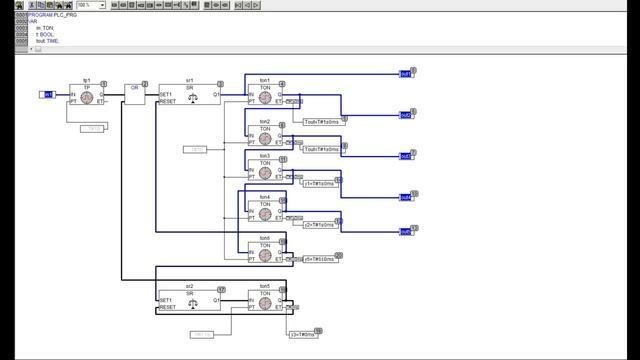Click the timer icon in ton1 block
This screenshot has height=360, width=640.
(265, 98)
